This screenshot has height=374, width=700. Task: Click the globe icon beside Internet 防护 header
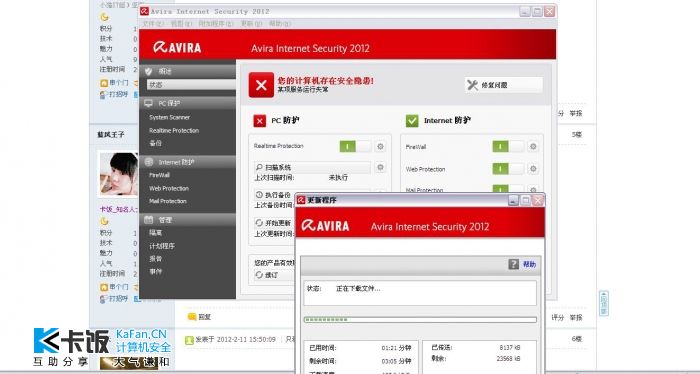tap(149, 162)
